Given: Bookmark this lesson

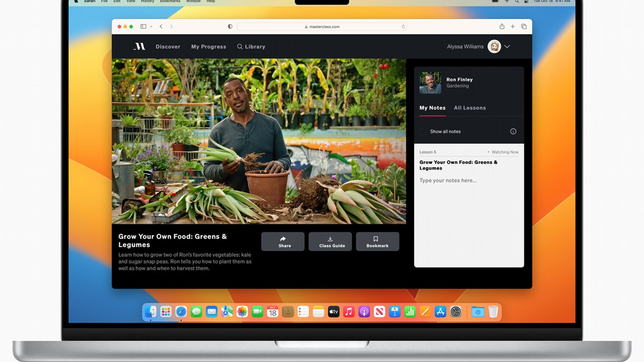Looking at the screenshot, I should point(377,241).
